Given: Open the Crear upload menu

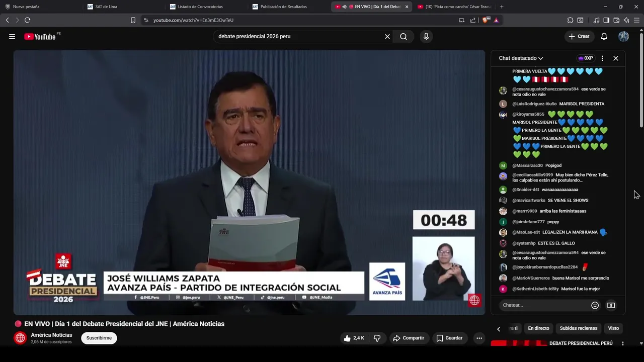Looking at the screenshot, I should click(x=579, y=36).
